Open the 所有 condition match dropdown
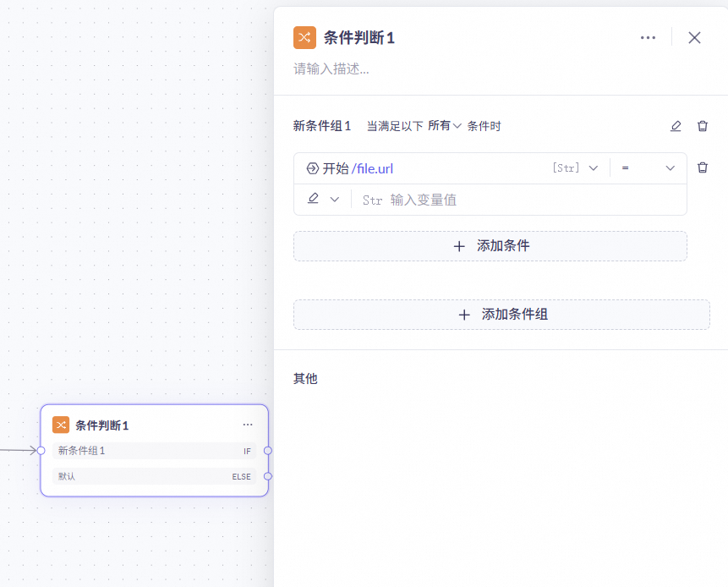 tap(444, 126)
